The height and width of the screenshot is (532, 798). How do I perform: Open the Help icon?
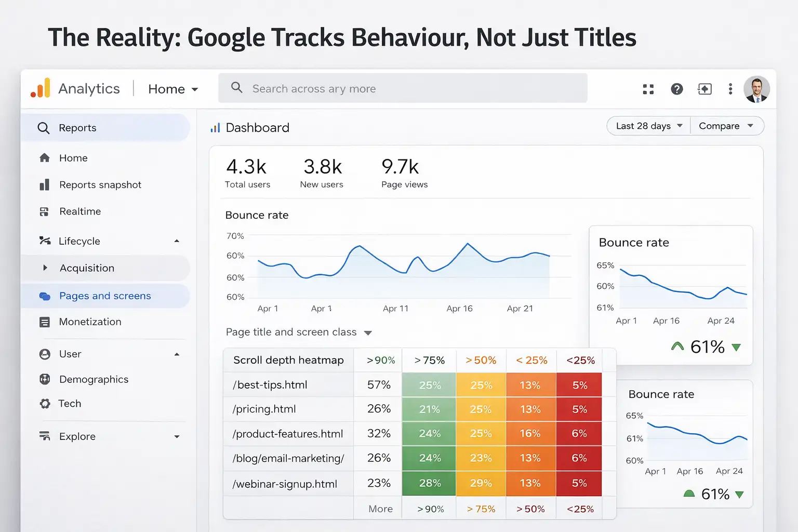(676, 89)
